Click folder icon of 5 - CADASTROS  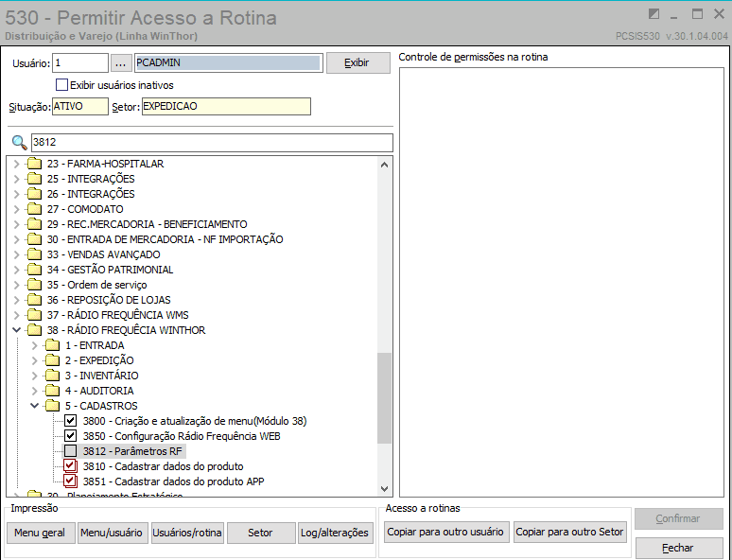(52, 406)
